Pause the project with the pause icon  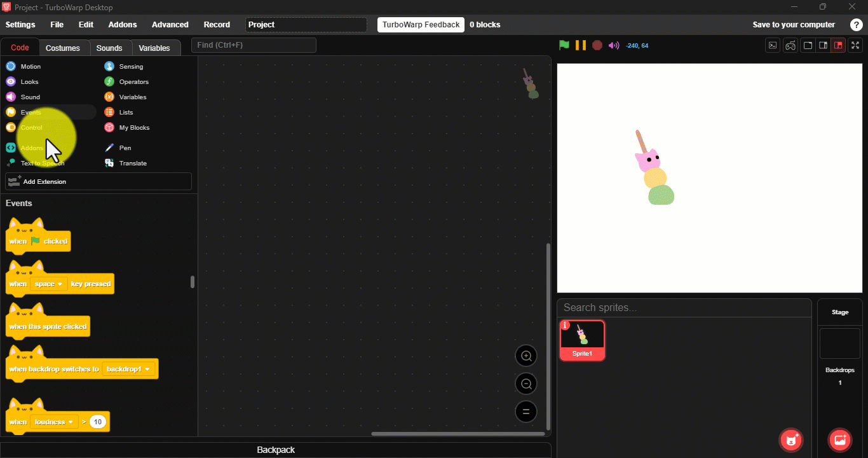coord(581,45)
